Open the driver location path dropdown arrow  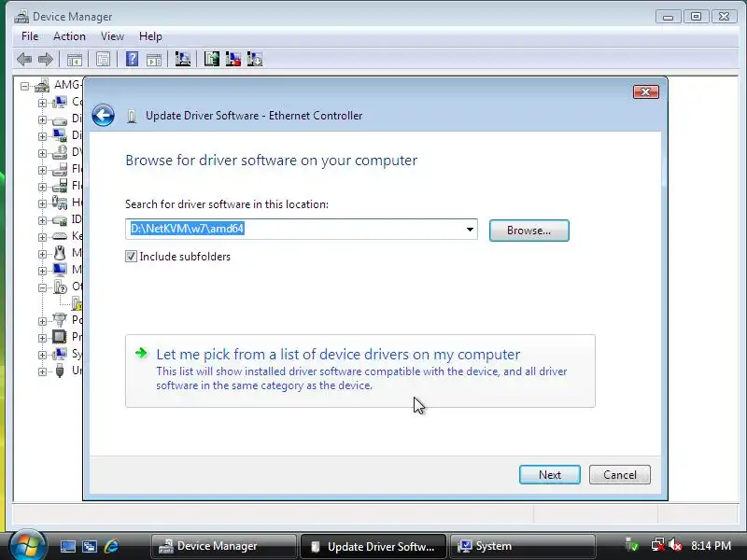470,230
